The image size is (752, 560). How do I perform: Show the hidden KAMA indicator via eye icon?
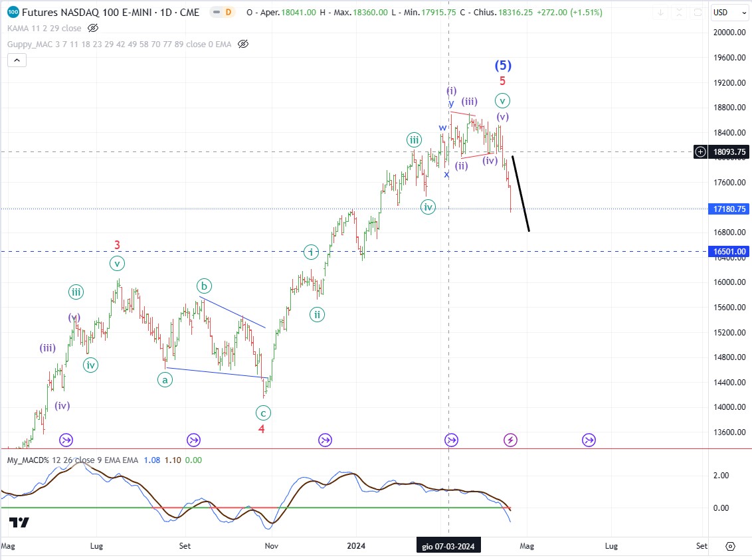click(x=93, y=29)
